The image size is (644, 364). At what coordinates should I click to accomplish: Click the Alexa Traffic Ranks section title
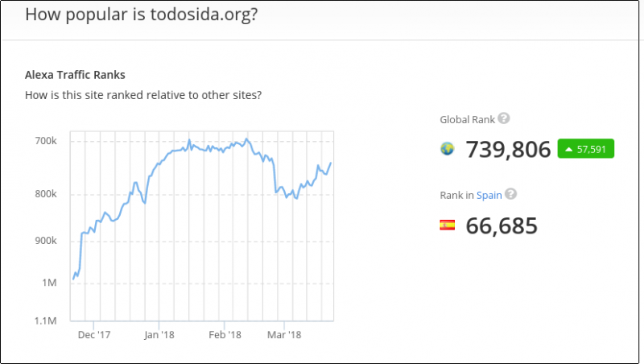click(75, 76)
